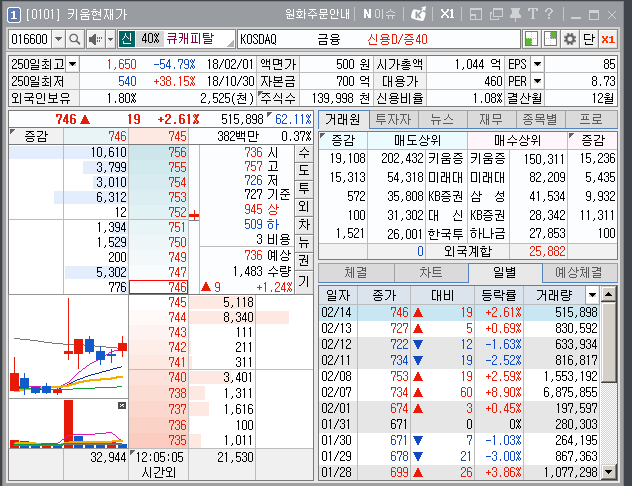Switch to the 차트 tab
The width and height of the screenshot is (632, 486).
pyautogui.click(x=431, y=273)
